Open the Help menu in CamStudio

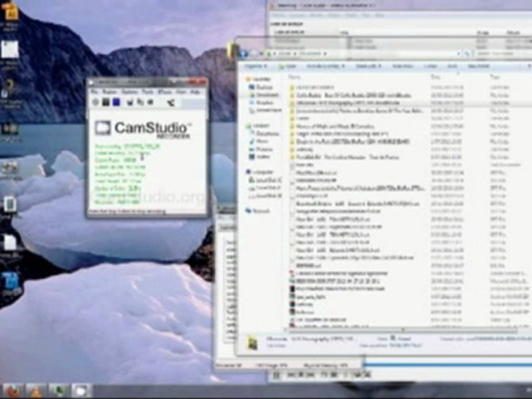[195, 92]
